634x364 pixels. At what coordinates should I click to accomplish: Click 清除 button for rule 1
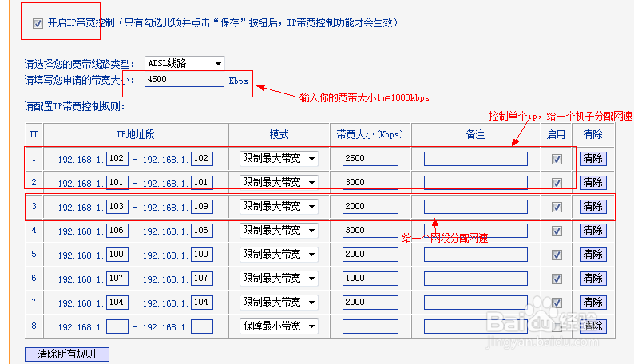pos(592,159)
